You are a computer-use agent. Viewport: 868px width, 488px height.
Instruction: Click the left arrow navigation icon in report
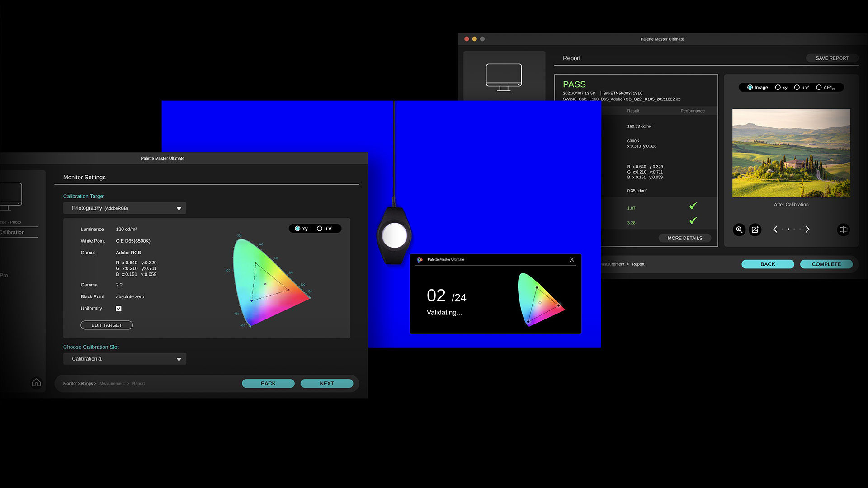pos(776,230)
